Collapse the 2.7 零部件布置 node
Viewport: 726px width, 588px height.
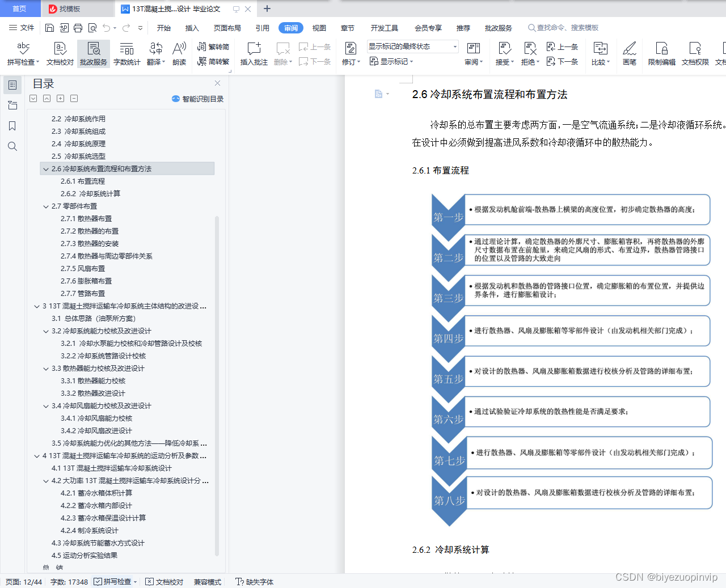click(x=46, y=206)
